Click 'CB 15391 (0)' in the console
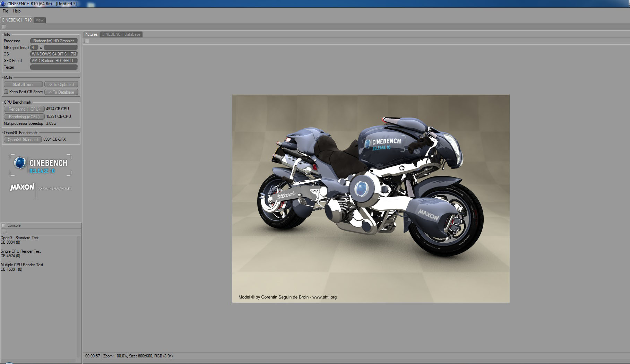 click(x=11, y=269)
